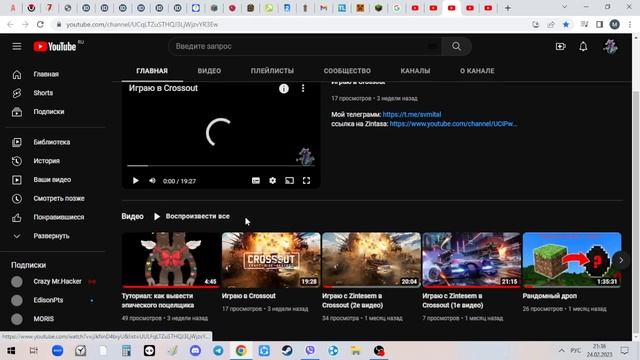
Task: Open the Zintasa channel link
Action: [453, 124]
